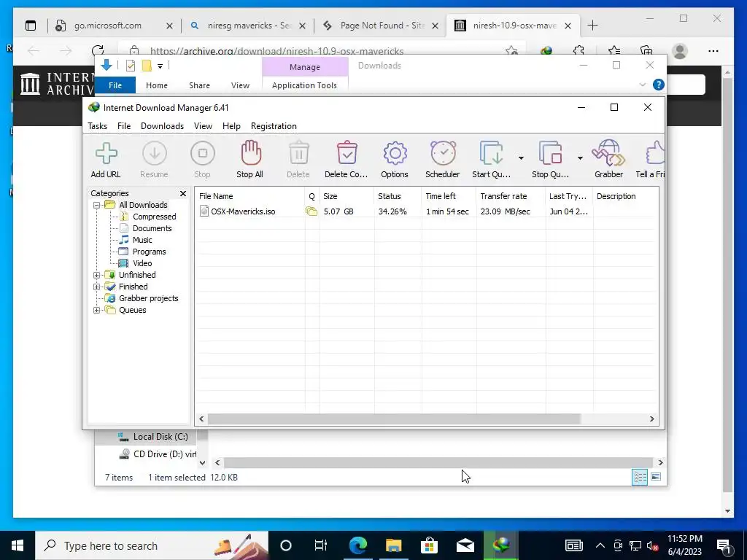Screen dimensions: 747x560
Task: Click the 34.26% status cell
Action: (392, 211)
